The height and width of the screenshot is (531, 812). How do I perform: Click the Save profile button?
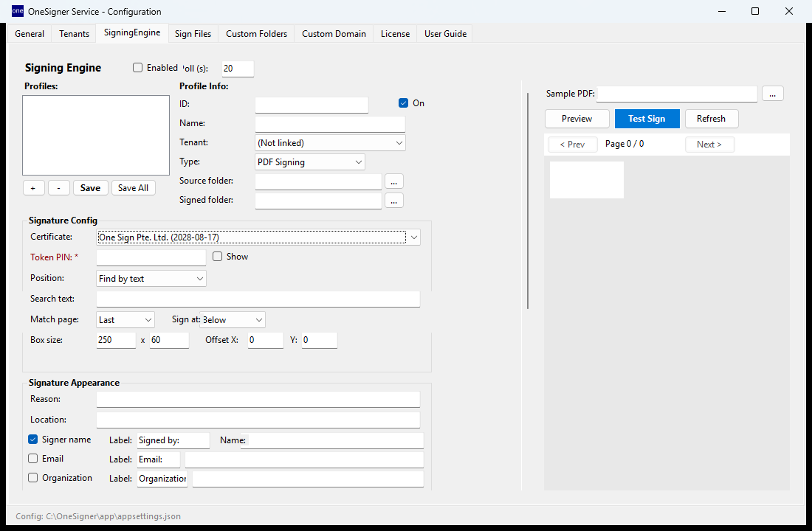click(x=91, y=188)
